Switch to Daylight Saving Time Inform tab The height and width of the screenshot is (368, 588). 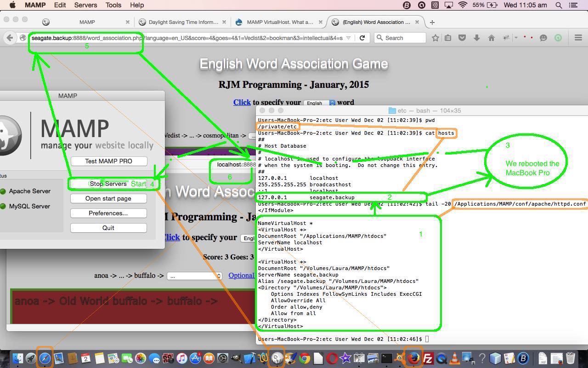(182, 22)
